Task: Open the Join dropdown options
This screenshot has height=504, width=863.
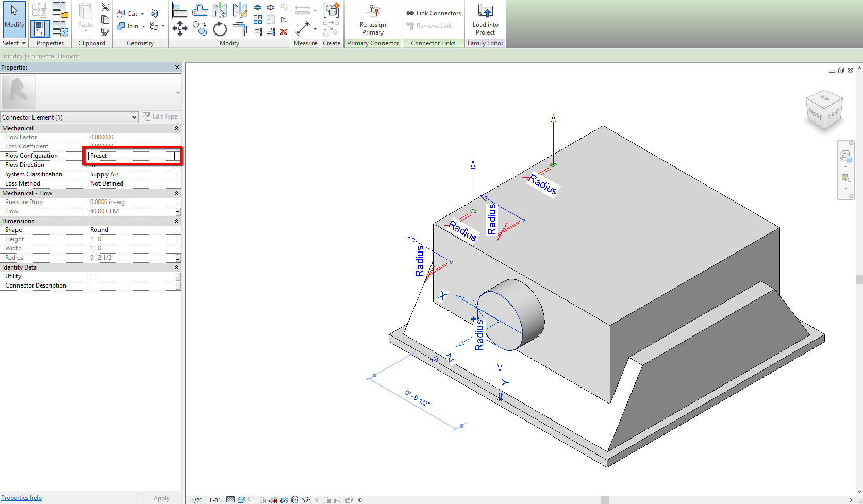Action: [x=142, y=26]
